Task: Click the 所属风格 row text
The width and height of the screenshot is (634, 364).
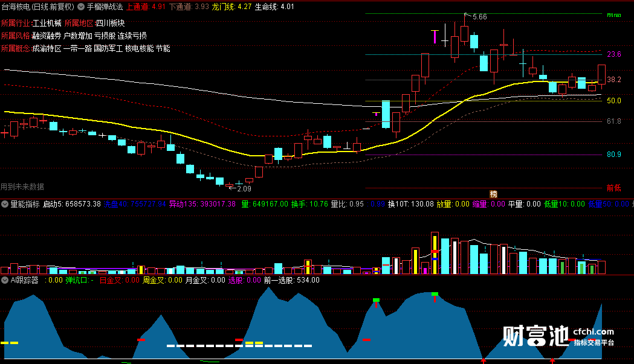Action: click(74, 36)
